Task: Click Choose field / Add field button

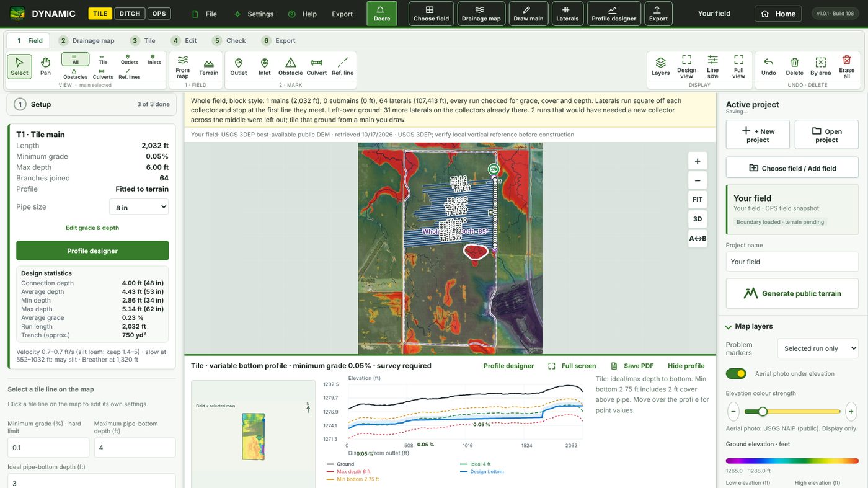Action: point(792,168)
